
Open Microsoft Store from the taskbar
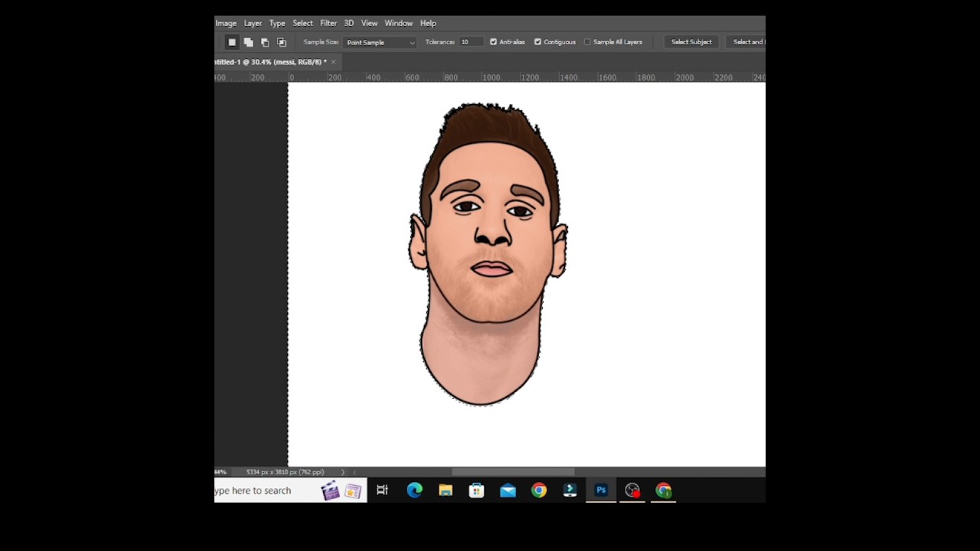(x=476, y=491)
